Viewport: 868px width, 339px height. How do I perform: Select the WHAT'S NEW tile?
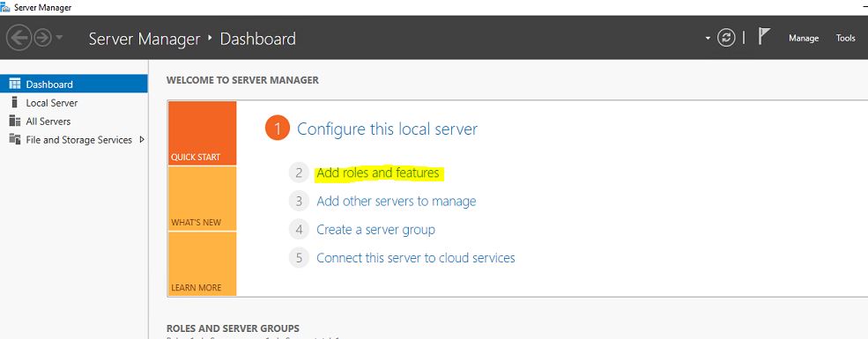pyautogui.click(x=202, y=198)
